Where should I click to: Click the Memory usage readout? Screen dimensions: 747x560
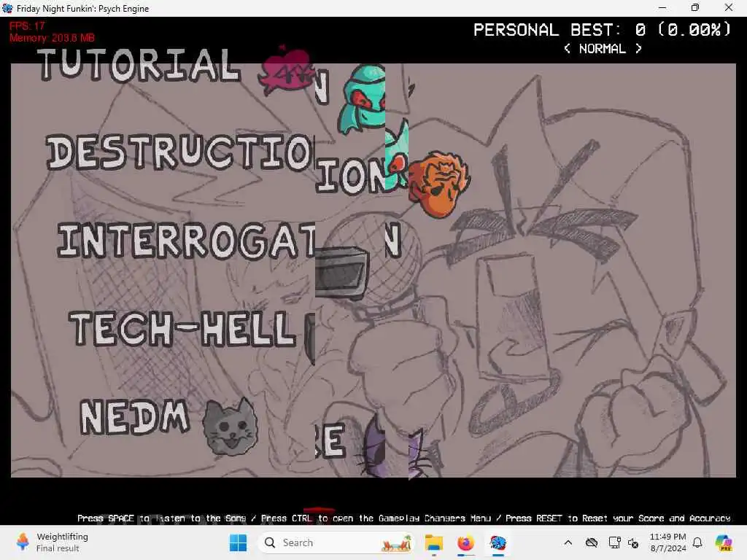click(x=52, y=38)
